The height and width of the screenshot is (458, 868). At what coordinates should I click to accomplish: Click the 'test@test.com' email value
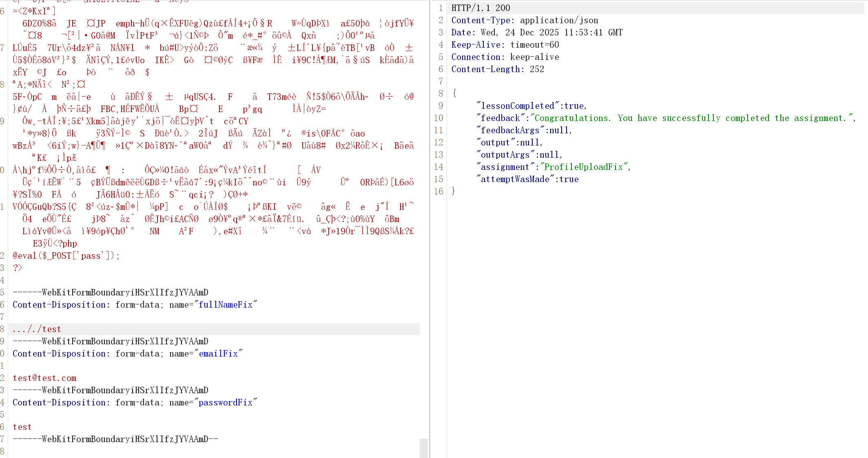(44, 378)
